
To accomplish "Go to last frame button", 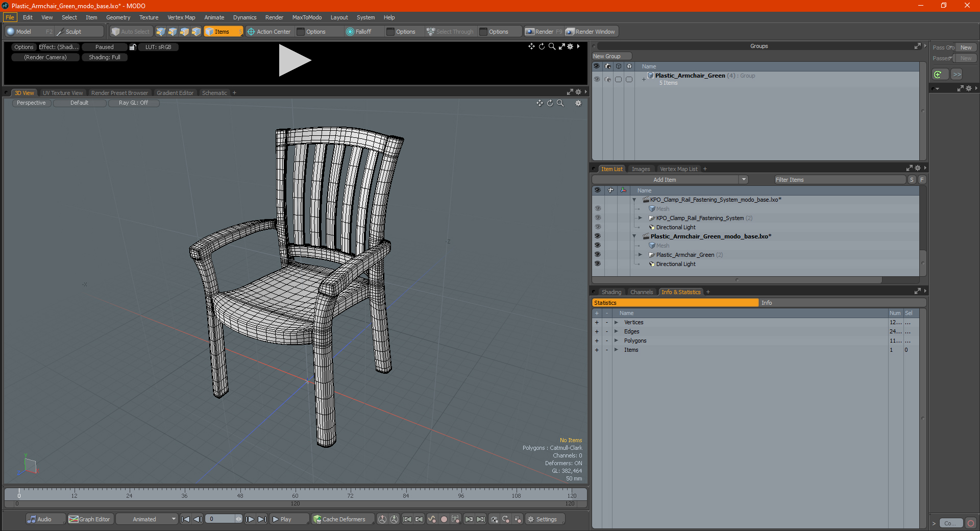I will click(x=262, y=519).
